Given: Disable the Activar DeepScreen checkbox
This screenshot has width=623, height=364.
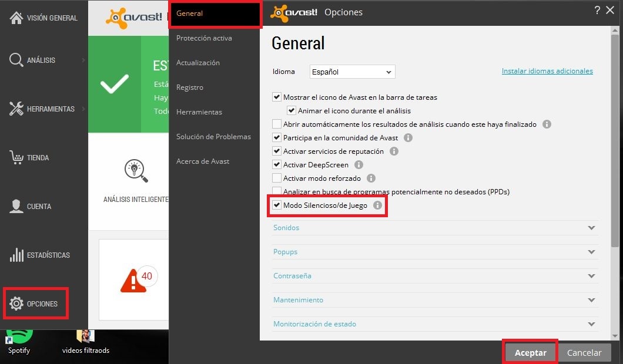Looking at the screenshot, I should tap(277, 165).
